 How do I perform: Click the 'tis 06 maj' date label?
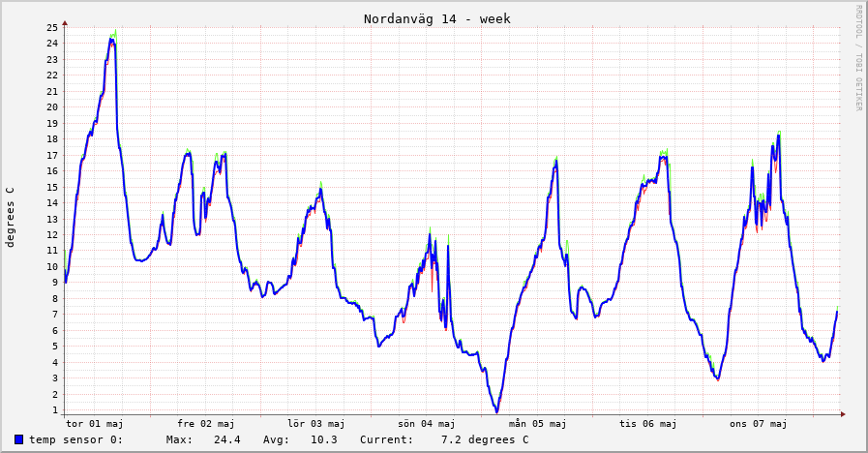[648, 424]
